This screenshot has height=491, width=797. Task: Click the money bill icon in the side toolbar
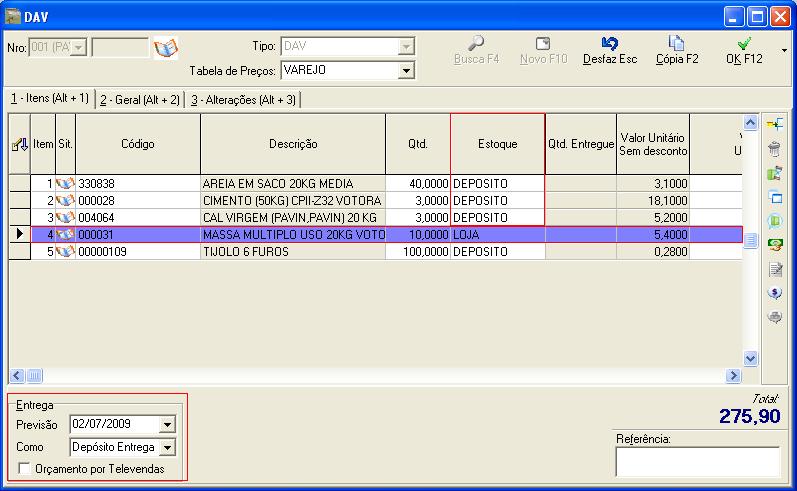click(x=774, y=244)
